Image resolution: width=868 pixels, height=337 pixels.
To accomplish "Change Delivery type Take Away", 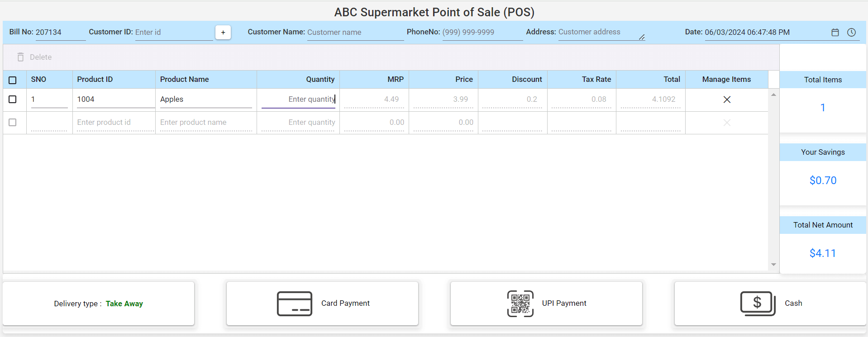I will (124, 304).
